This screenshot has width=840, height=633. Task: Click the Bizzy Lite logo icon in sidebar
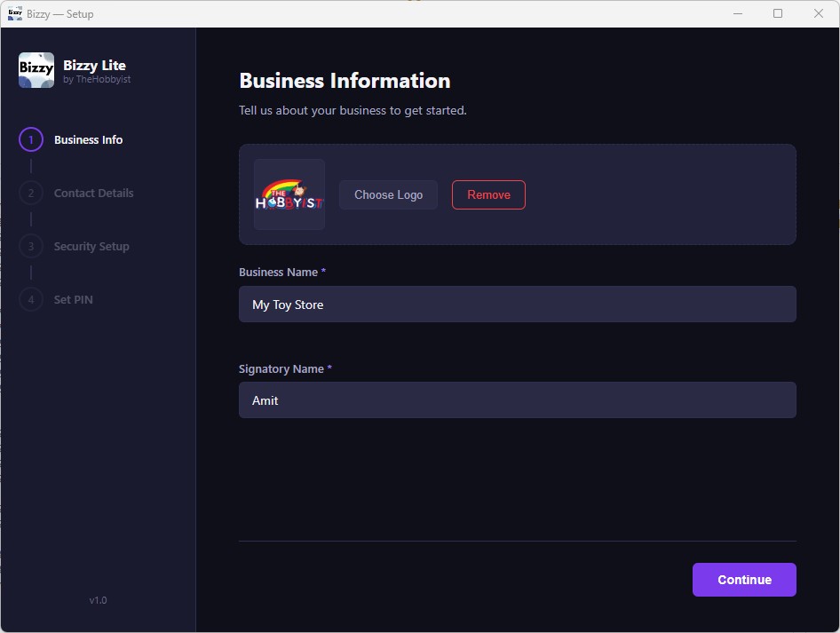pos(36,70)
